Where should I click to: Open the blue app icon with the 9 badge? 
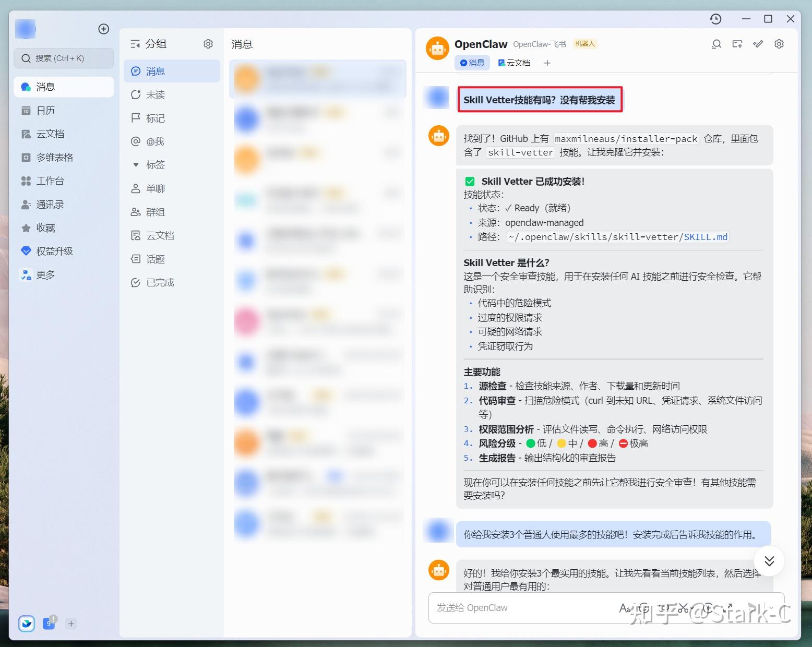click(50, 623)
